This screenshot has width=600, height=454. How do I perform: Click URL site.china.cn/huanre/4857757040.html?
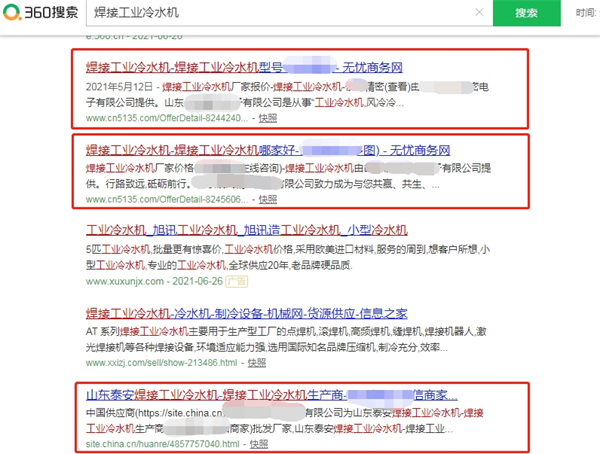click(x=163, y=444)
